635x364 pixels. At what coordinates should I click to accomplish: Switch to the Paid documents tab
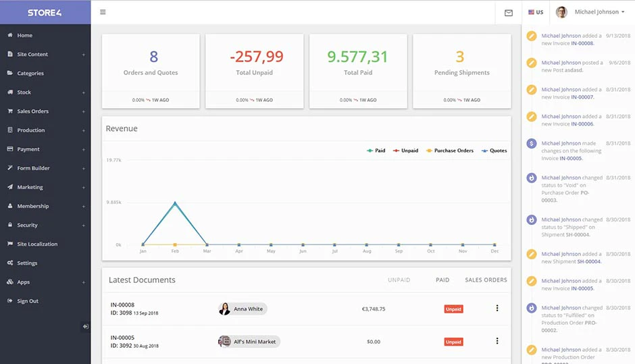pos(442,280)
